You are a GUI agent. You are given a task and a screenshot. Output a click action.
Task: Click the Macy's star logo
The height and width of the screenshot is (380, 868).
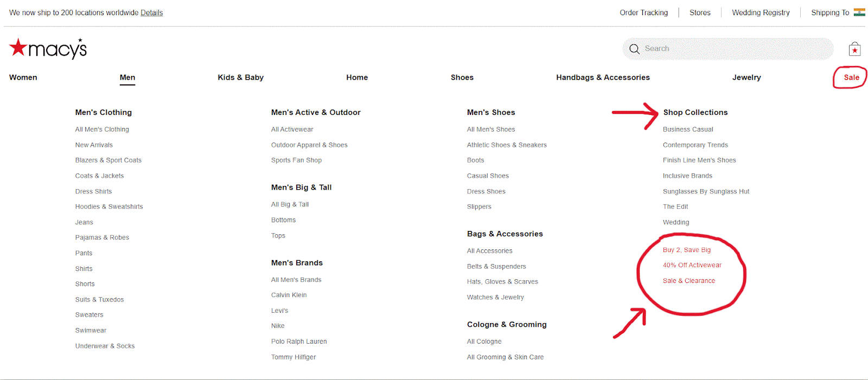point(48,48)
